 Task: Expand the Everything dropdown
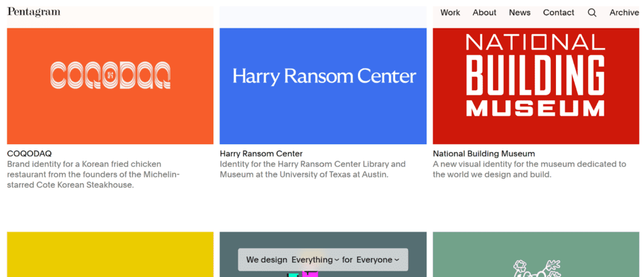tap(316, 260)
